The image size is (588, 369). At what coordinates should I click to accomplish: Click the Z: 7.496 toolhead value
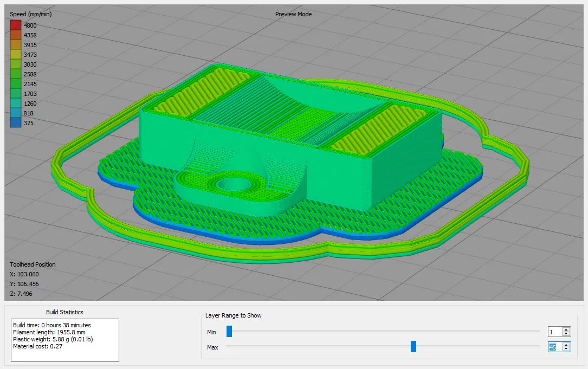click(21, 294)
